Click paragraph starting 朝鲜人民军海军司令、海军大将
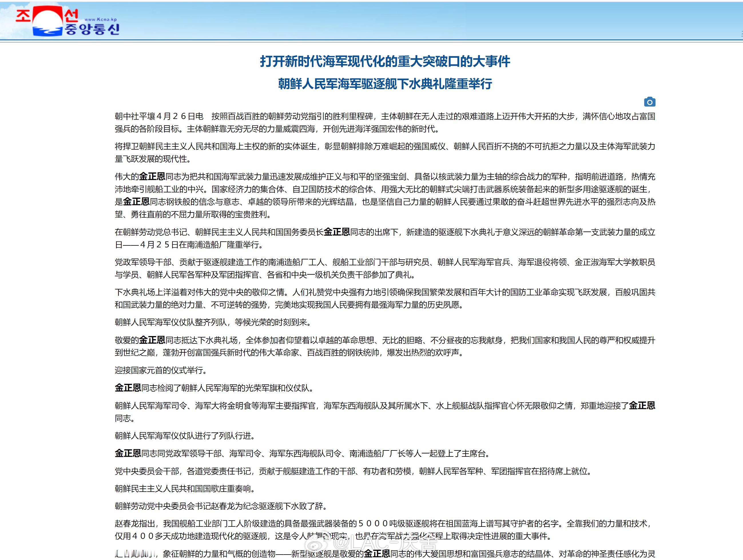Viewport: 743px width, 560px height. coord(385,412)
